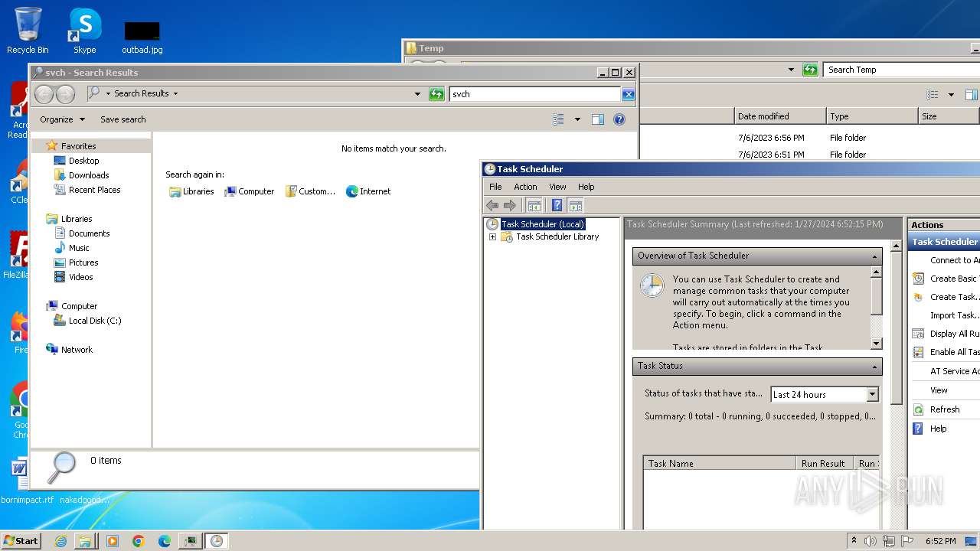This screenshot has width=980, height=551.
Task: Click the Search Temp input field
Action: [901, 70]
